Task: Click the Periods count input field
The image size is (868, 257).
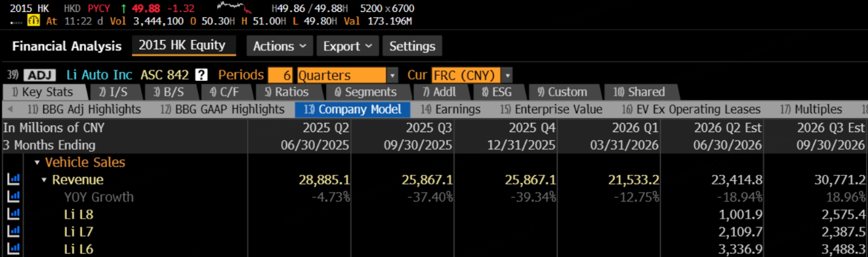Action: coord(281,75)
